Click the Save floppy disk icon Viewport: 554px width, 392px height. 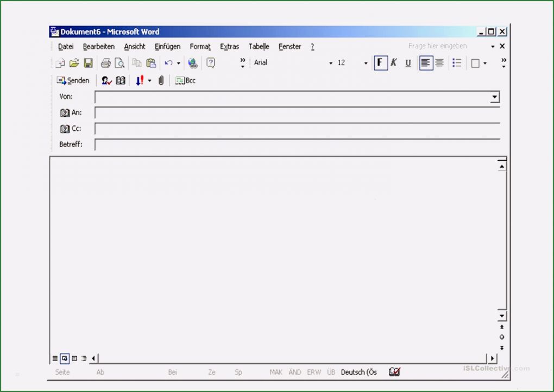[x=88, y=63]
